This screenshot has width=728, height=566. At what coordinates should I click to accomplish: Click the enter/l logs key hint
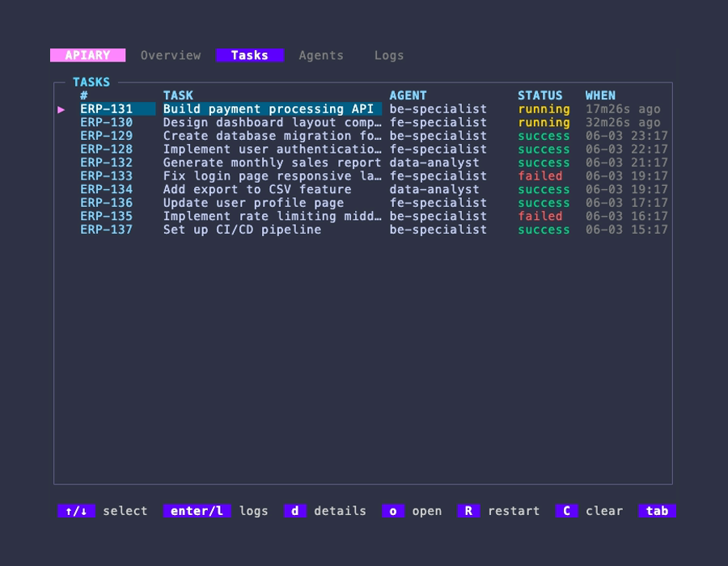(215, 511)
